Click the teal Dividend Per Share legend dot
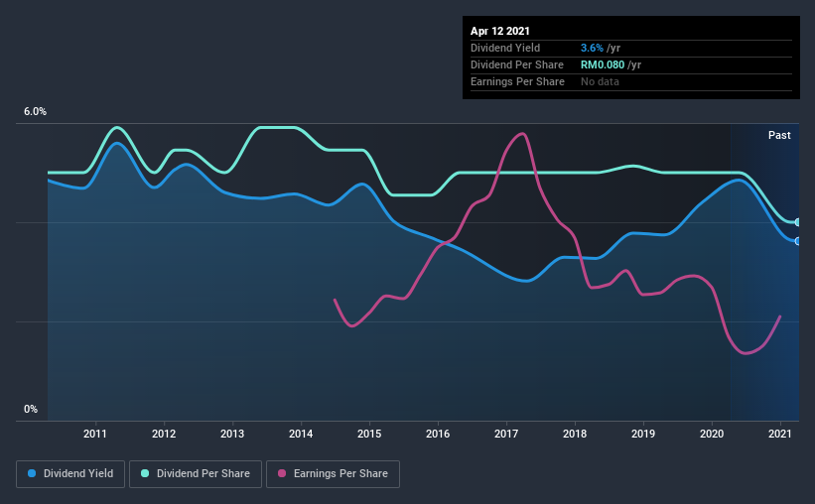The height and width of the screenshot is (504, 815). [145, 473]
